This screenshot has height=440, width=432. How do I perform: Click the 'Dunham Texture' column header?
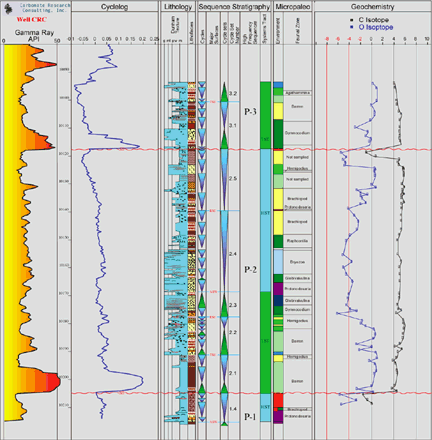(x=175, y=25)
